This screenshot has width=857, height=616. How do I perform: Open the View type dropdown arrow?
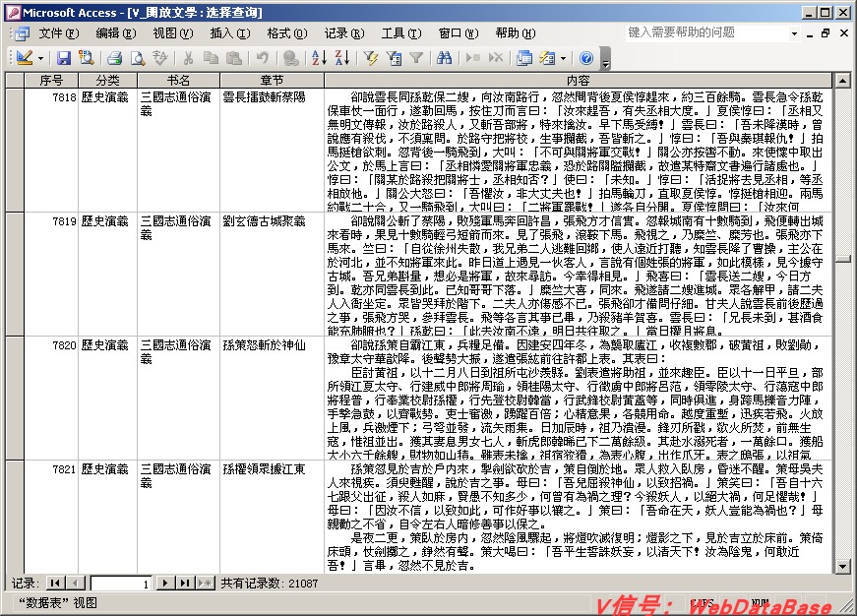40,58
